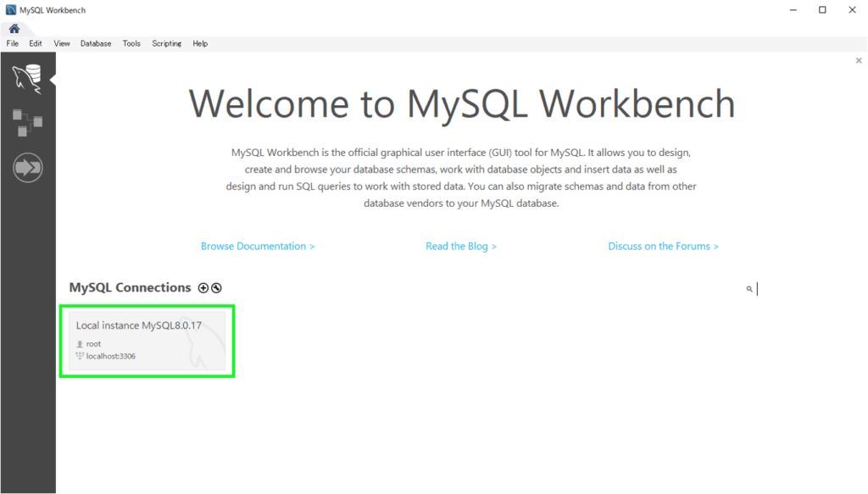The height and width of the screenshot is (494, 868).
Task: Open the Database menu
Action: (96, 44)
